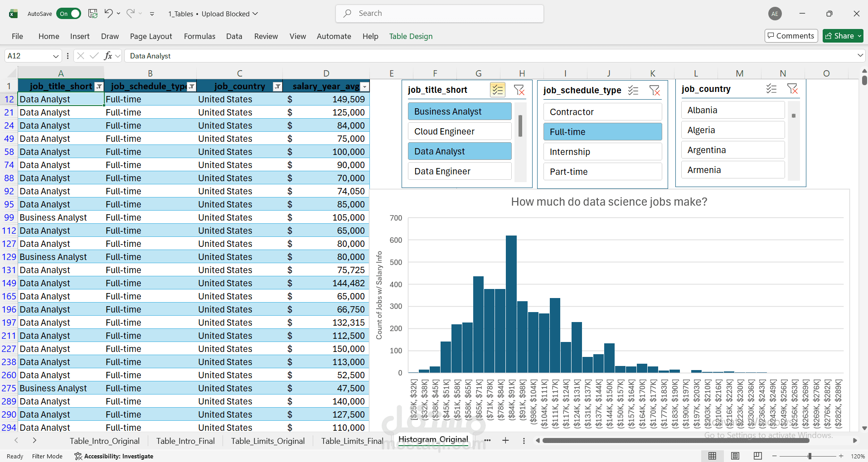Toggle multi-select on job_title_short slicer
868x462 pixels.
[497, 90]
